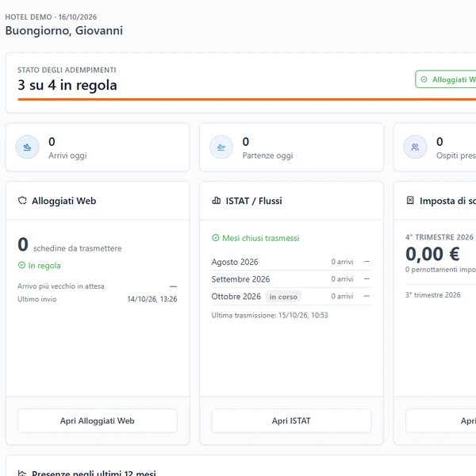This screenshot has height=476, width=476.
Task: Click 'HOTEL DEMO · 16/10/2026' header text
Action: point(51,17)
